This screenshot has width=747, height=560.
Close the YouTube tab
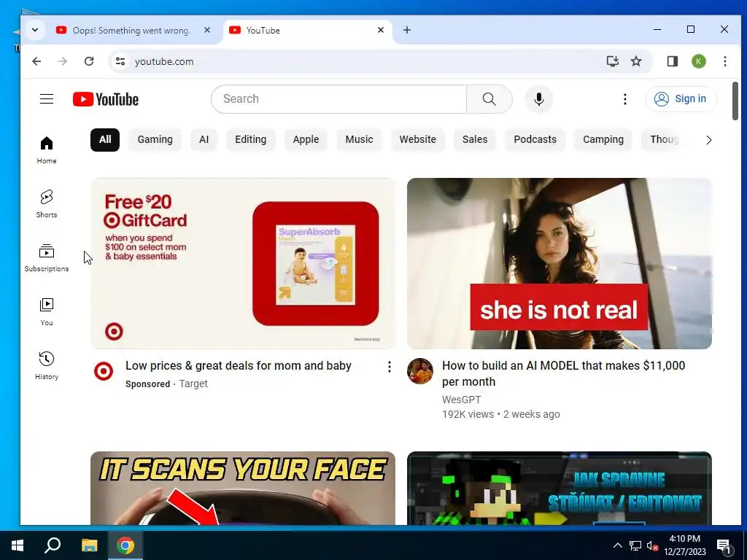(381, 30)
